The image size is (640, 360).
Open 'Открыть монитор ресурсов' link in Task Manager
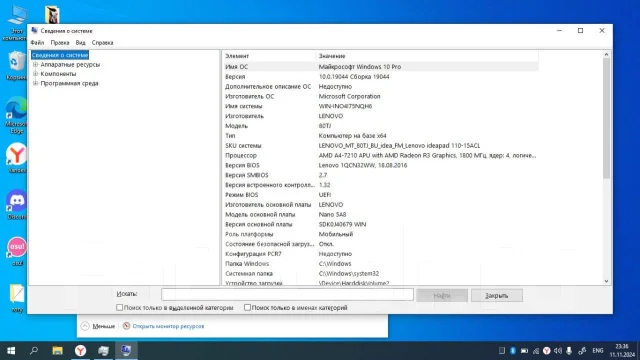(x=168, y=326)
